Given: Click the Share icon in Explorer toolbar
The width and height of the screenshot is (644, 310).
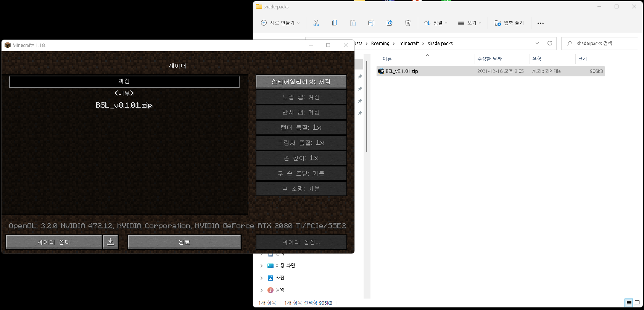Looking at the screenshot, I should (390, 23).
